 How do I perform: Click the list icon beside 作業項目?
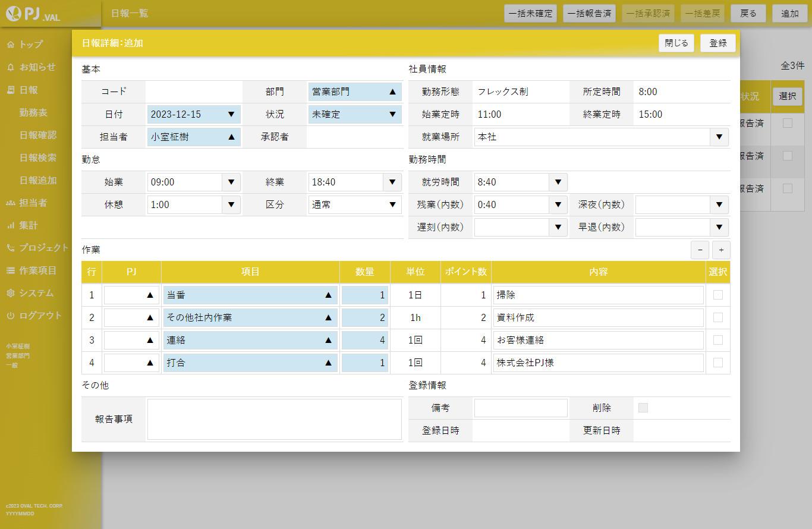click(x=11, y=270)
